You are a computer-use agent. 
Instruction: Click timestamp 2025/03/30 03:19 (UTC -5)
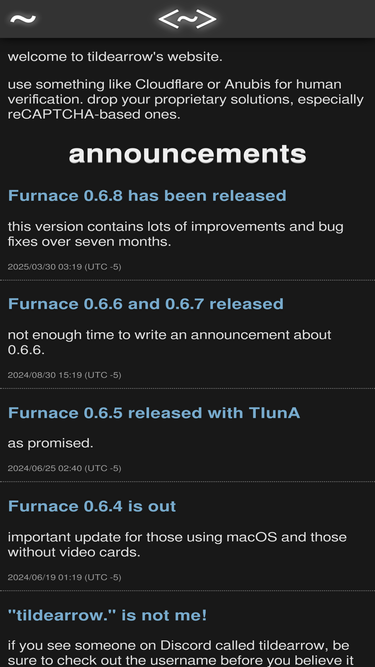65,267
